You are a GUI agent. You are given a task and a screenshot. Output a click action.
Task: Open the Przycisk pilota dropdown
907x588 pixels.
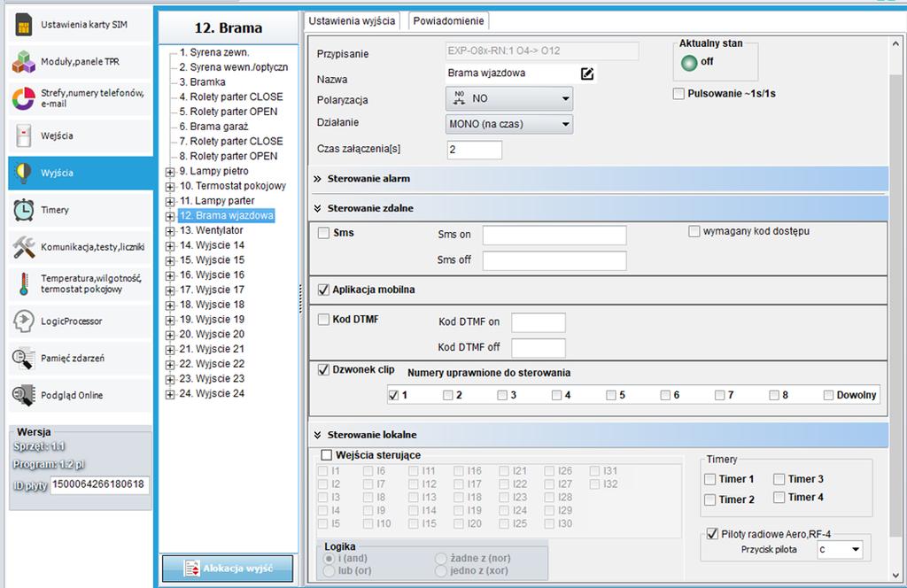coord(840,549)
